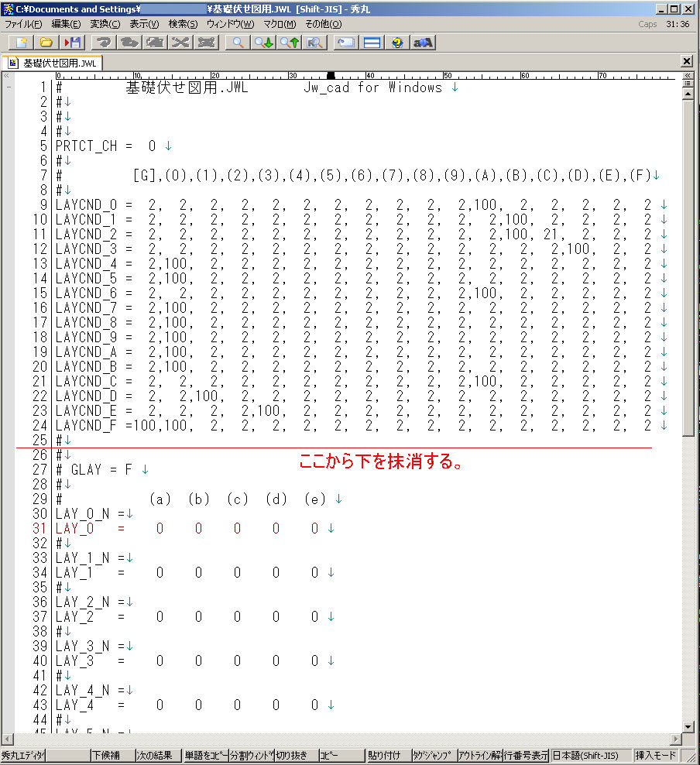Click the split window toolbar icon
700x765 pixels.
point(372,42)
